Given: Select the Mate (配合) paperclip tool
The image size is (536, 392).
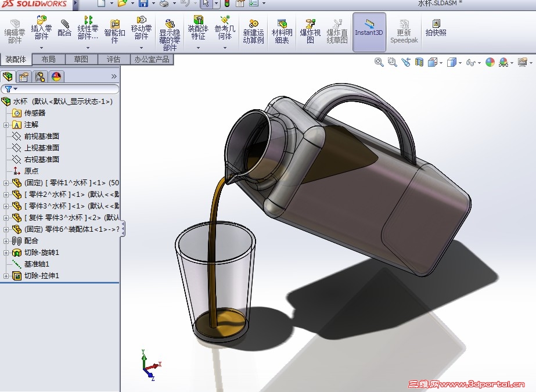Looking at the screenshot, I should pyautogui.click(x=64, y=28).
